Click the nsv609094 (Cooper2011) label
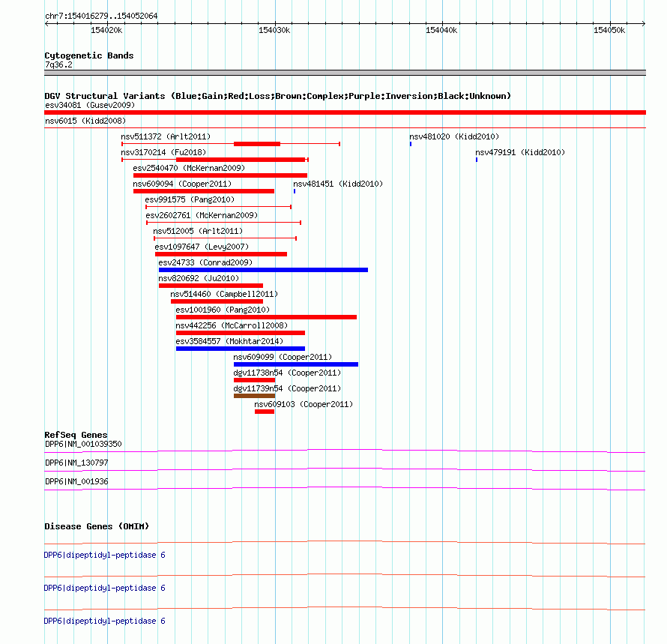 point(182,184)
